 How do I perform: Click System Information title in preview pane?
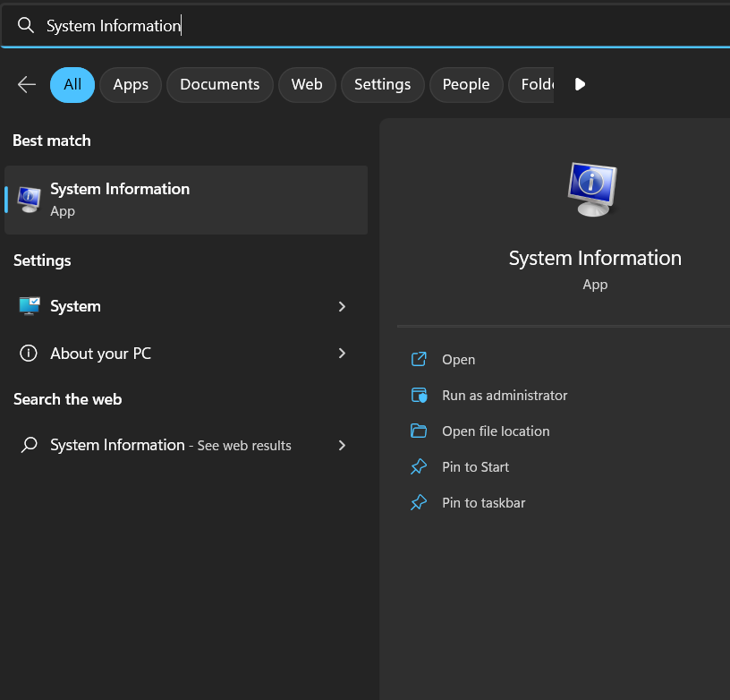[595, 258]
